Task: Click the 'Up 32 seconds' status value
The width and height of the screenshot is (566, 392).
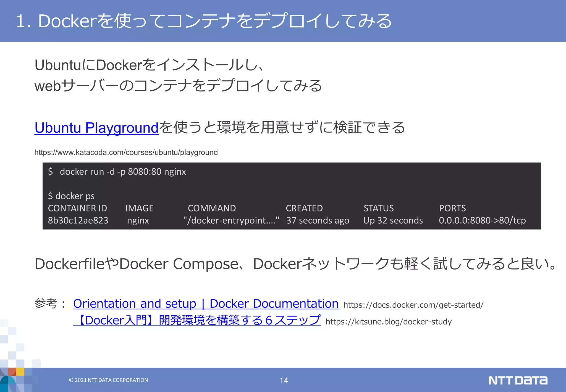Action: tap(393, 221)
